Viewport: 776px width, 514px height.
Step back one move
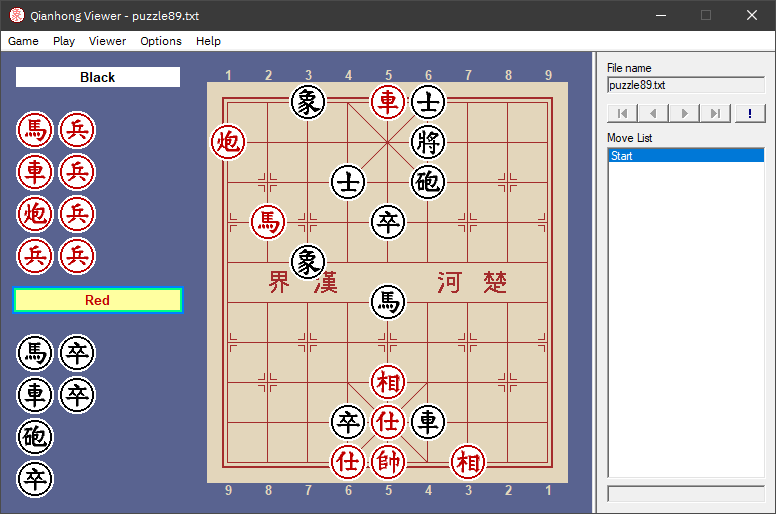click(653, 114)
